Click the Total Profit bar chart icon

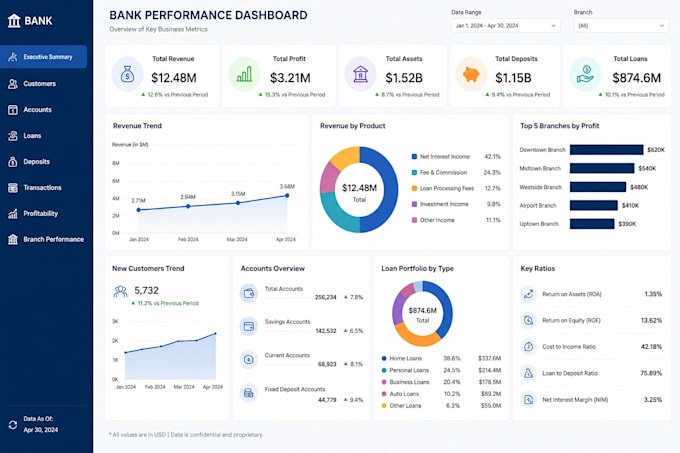[244, 74]
